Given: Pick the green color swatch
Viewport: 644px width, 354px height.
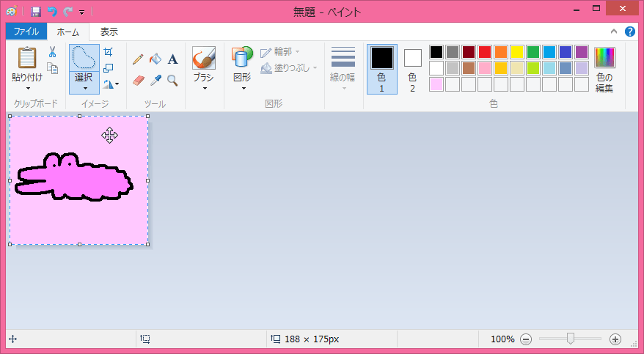Looking at the screenshot, I should (x=533, y=52).
